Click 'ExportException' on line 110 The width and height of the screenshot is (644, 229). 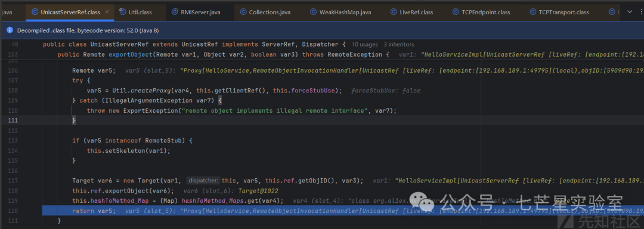pos(150,110)
